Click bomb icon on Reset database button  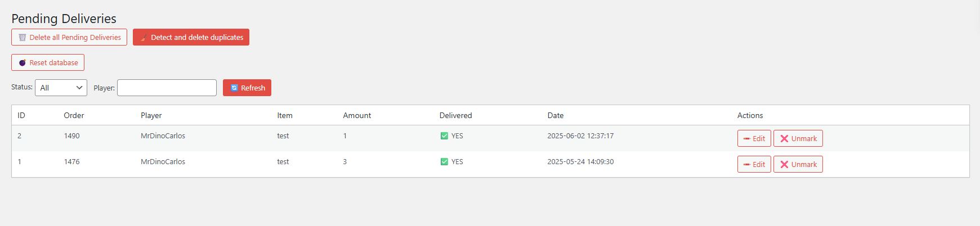pyautogui.click(x=23, y=63)
